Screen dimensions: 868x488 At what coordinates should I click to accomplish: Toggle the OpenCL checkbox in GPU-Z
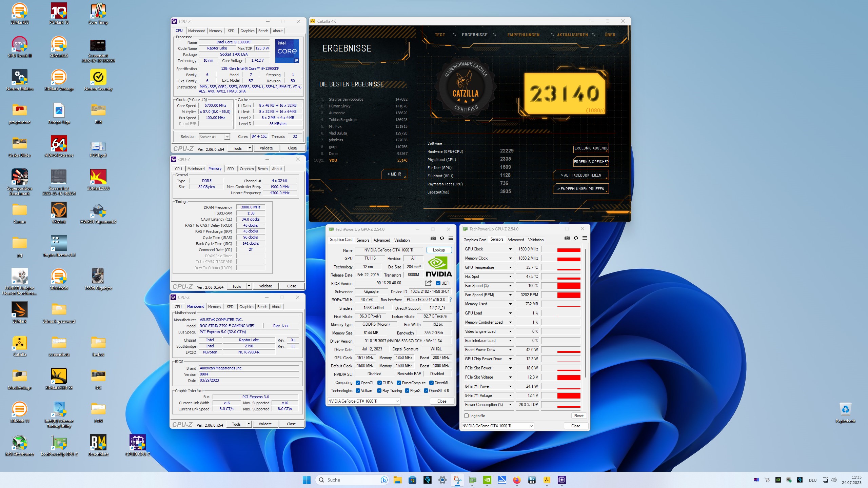pos(358,383)
